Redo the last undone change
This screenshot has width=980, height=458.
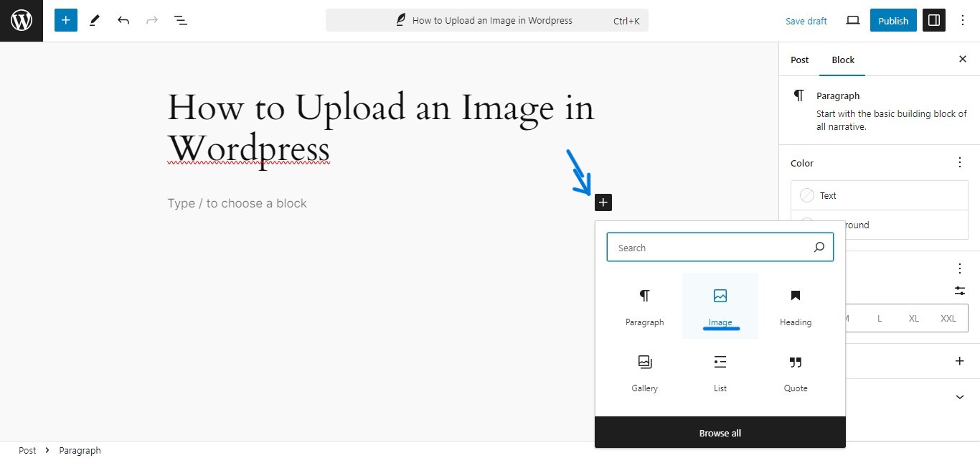(152, 21)
